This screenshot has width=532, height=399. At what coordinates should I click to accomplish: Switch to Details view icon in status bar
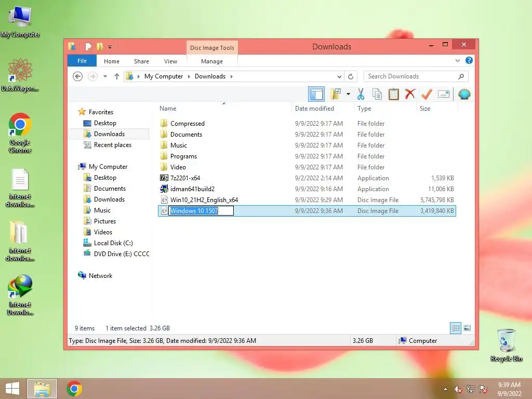click(455, 328)
